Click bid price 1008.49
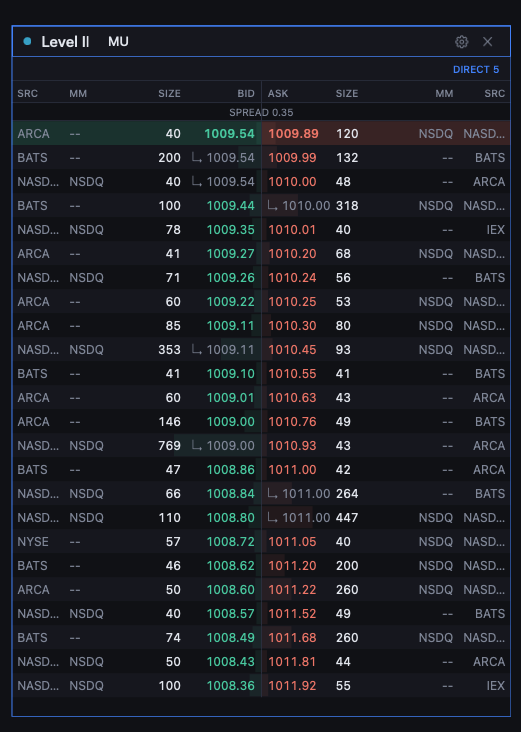This screenshot has height=732, width=521. point(231,638)
